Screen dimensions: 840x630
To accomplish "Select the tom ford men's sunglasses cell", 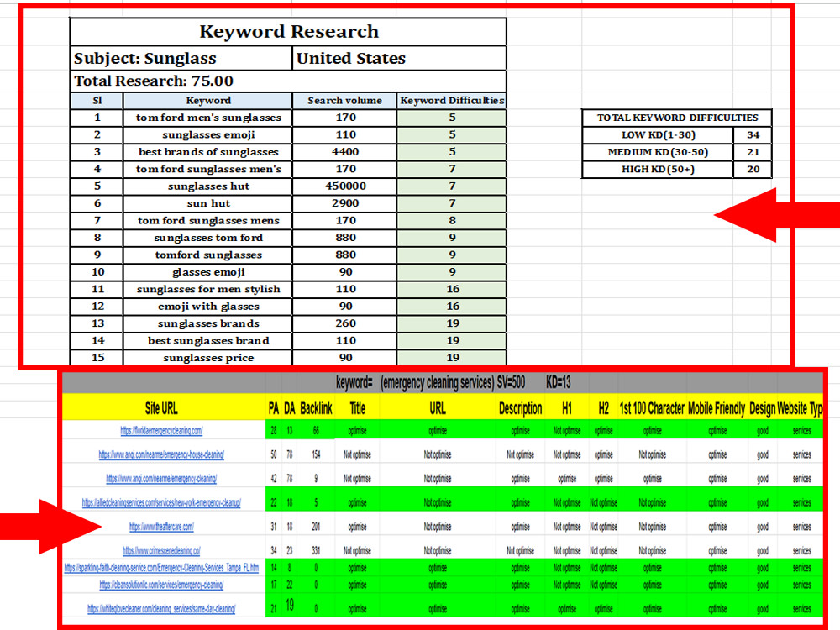I will pyautogui.click(x=208, y=118).
